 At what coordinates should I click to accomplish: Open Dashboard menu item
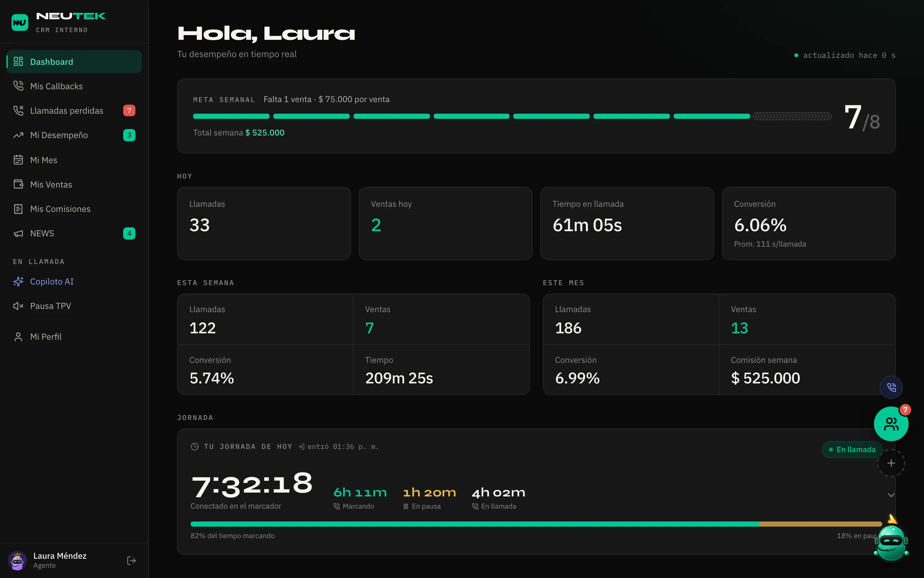tap(74, 62)
